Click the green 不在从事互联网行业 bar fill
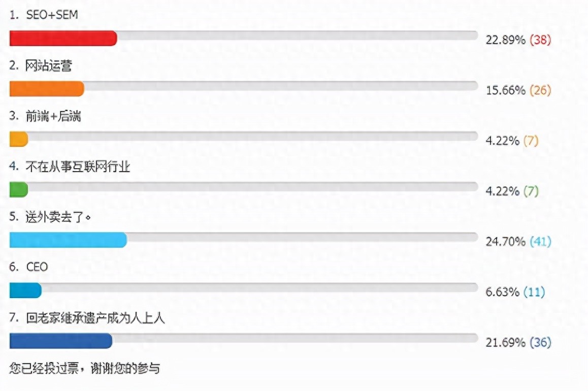 [x=19, y=189]
